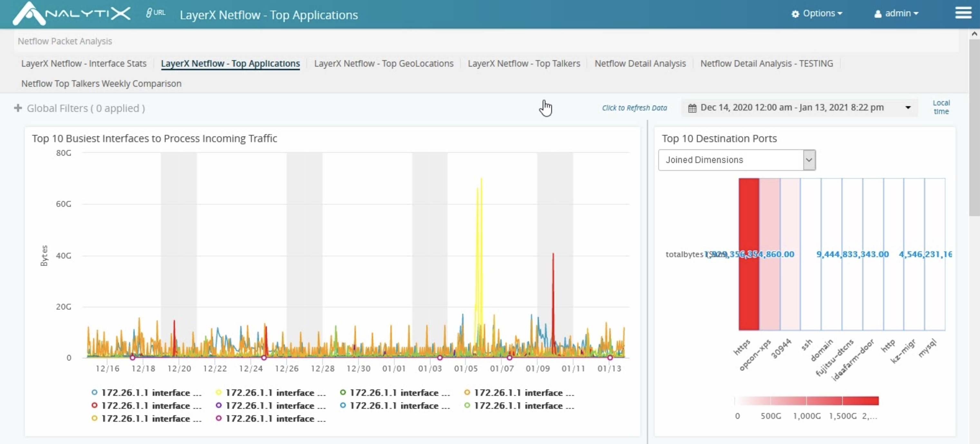Click the Local time button
This screenshot has width=980, height=444.
[x=942, y=108]
